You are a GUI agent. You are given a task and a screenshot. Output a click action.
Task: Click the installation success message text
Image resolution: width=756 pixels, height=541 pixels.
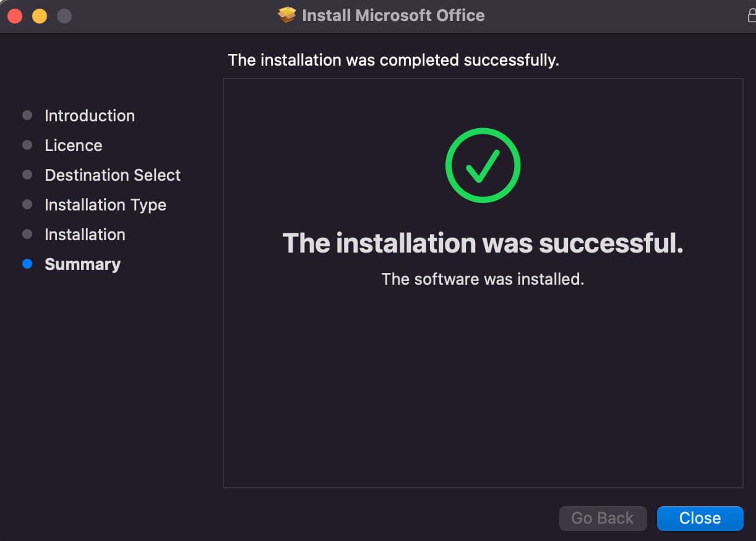(483, 243)
